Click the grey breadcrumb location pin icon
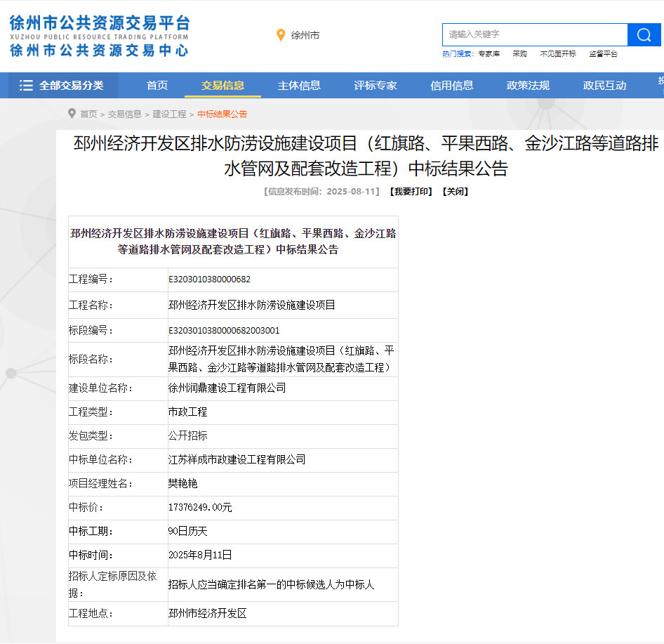The image size is (664, 644). 72,114
